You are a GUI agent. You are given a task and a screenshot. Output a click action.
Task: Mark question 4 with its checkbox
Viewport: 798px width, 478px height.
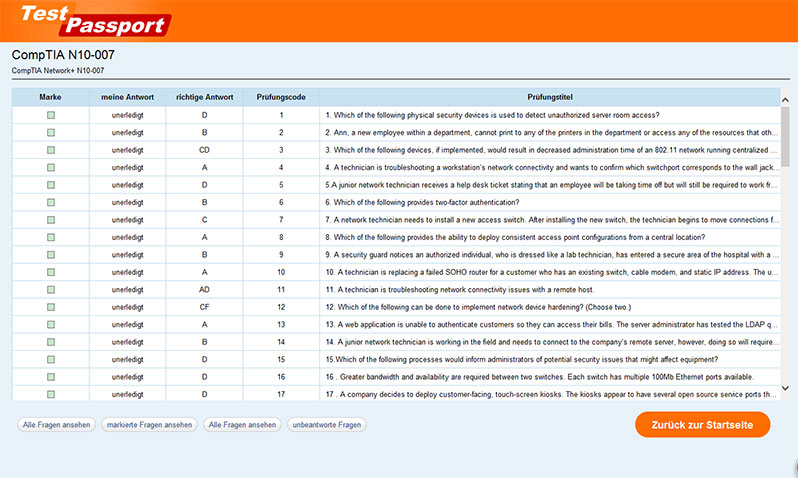pyautogui.click(x=51, y=167)
